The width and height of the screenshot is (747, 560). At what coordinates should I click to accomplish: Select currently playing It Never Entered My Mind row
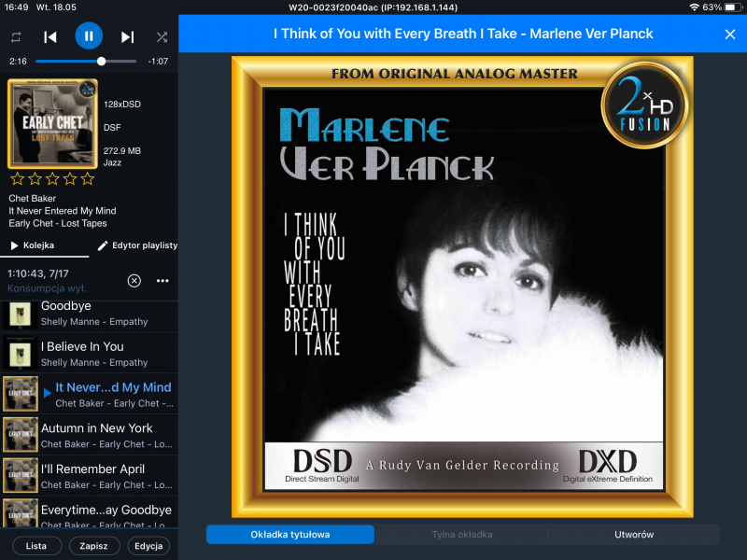pos(89,394)
